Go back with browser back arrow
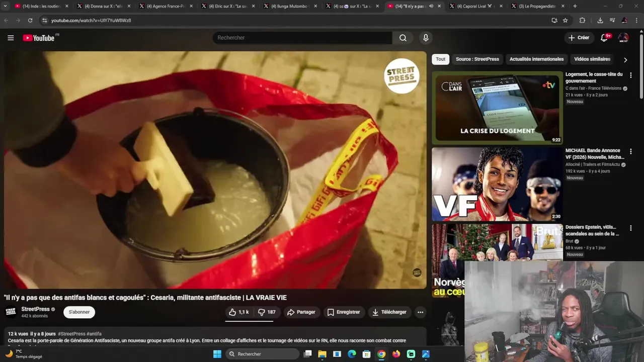This screenshot has width=644, height=362. (x=6, y=20)
